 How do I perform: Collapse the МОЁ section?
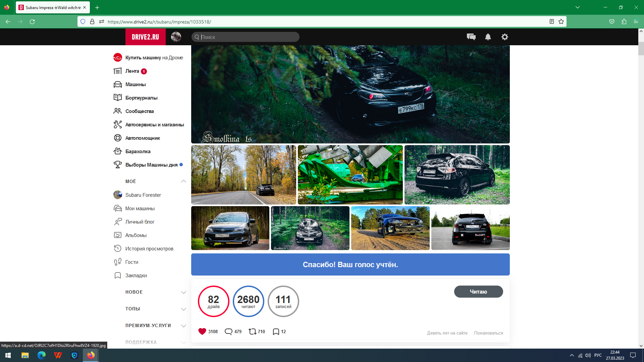pos(183,181)
